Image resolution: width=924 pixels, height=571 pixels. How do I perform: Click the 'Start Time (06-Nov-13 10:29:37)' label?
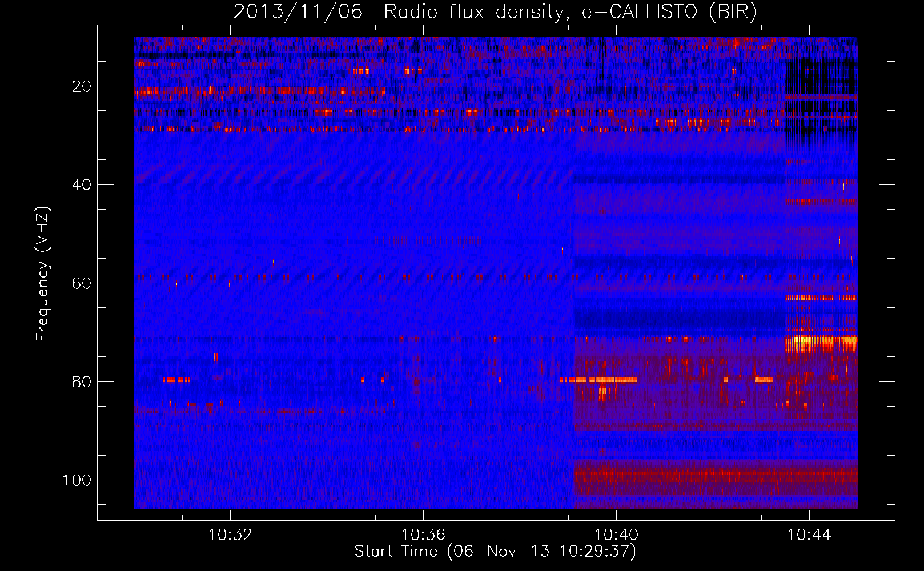(x=495, y=552)
